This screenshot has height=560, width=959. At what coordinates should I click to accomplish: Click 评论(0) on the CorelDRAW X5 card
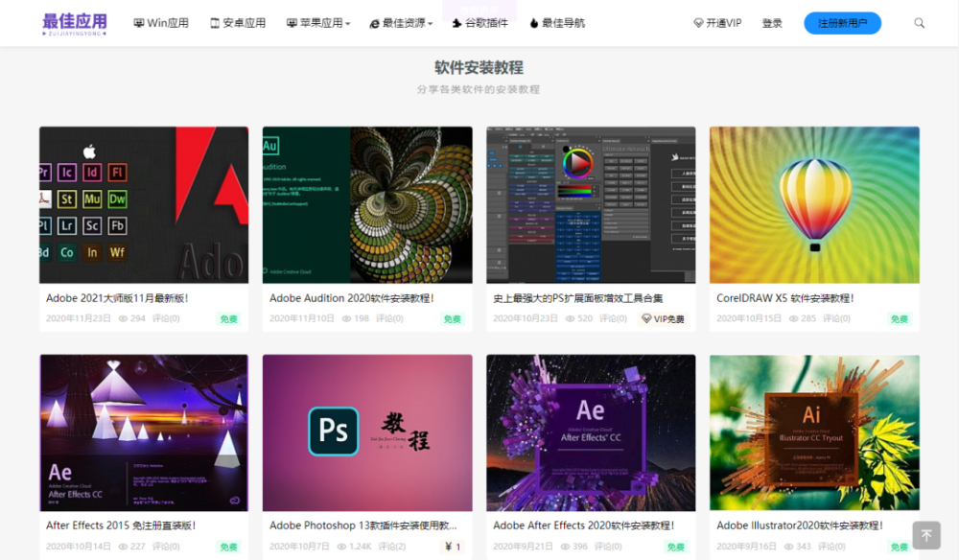(x=836, y=318)
